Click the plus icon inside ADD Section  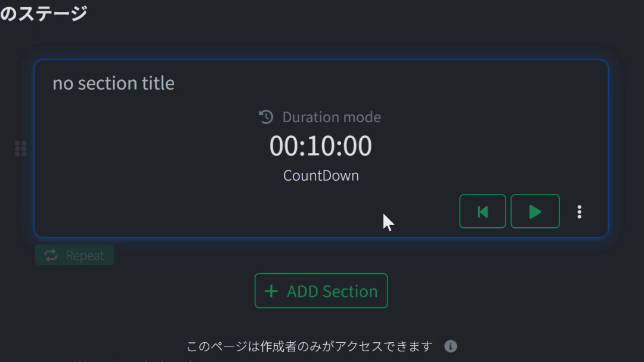(271, 290)
